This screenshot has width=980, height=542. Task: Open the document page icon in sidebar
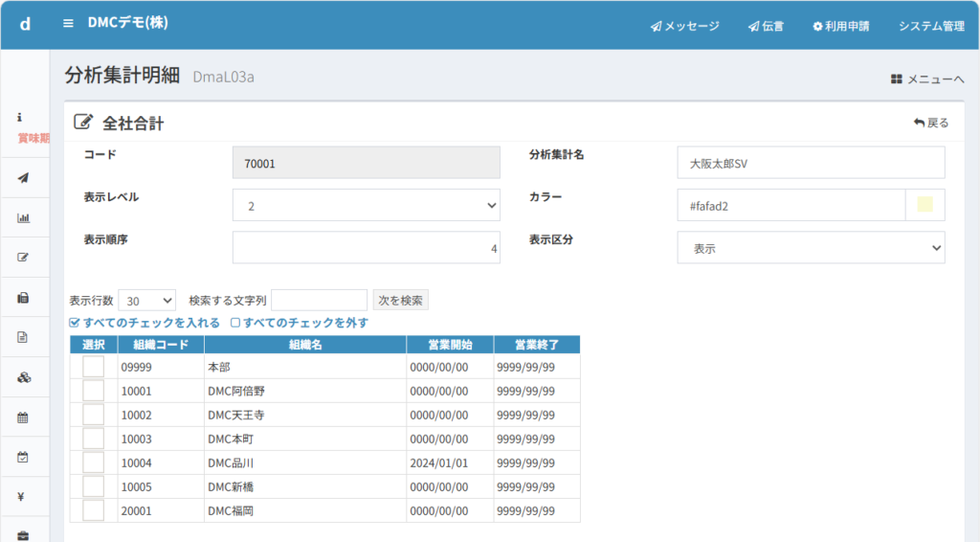pos(24,337)
